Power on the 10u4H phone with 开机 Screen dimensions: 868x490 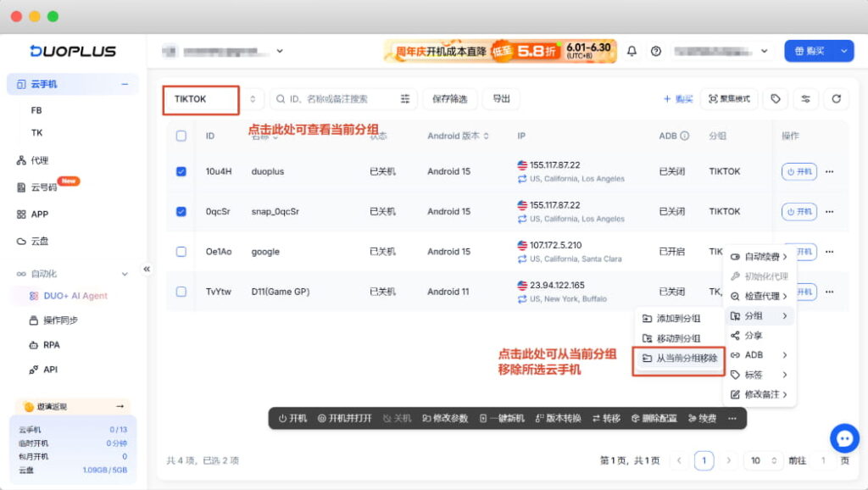point(798,171)
